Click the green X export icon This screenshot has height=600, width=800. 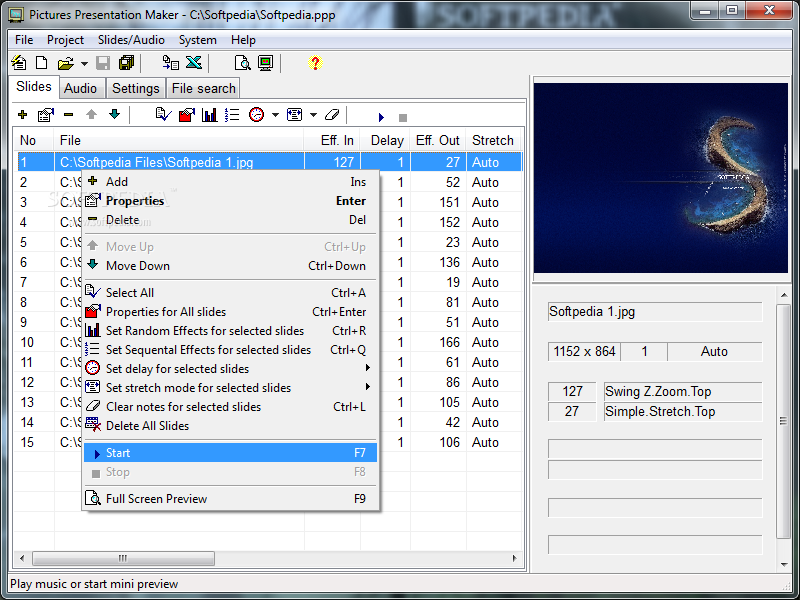coord(194,63)
